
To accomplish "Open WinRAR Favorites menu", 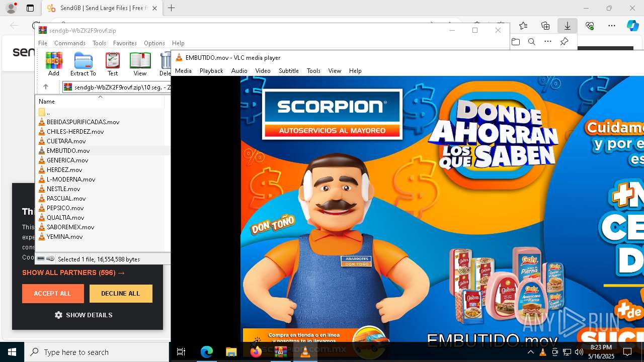I will 125,43.
